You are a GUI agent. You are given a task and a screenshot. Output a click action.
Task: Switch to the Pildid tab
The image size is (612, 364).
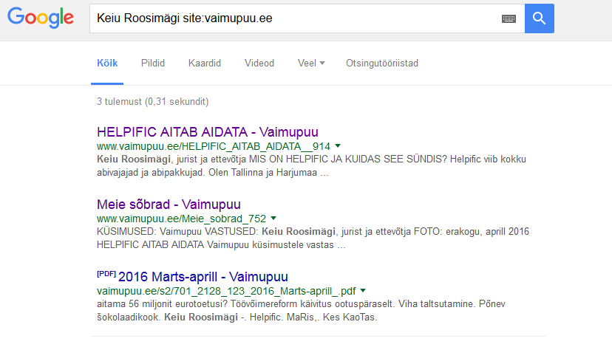click(x=152, y=63)
